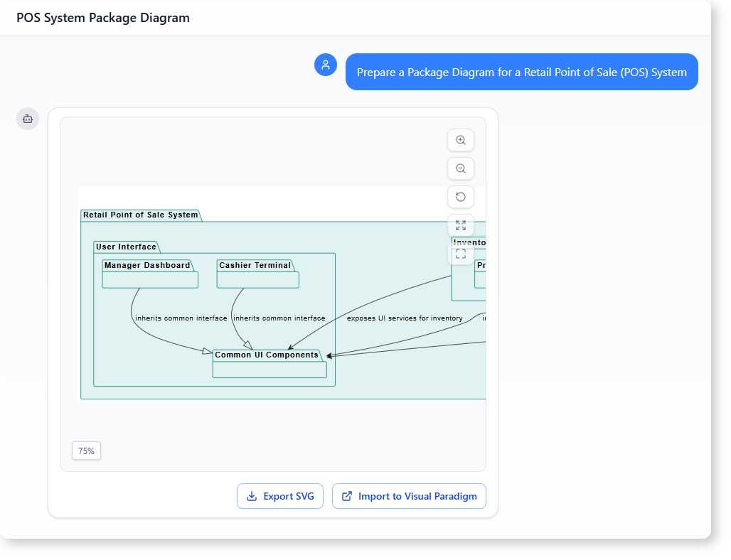This screenshot has width=731, height=560.
Task: Export the diagram as SVG
Action: coord(280,496)
